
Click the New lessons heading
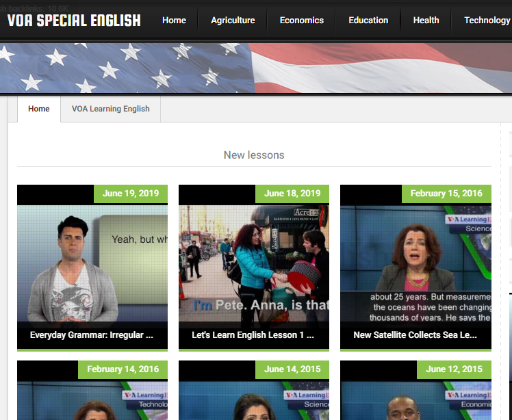[x=254, y=155]
